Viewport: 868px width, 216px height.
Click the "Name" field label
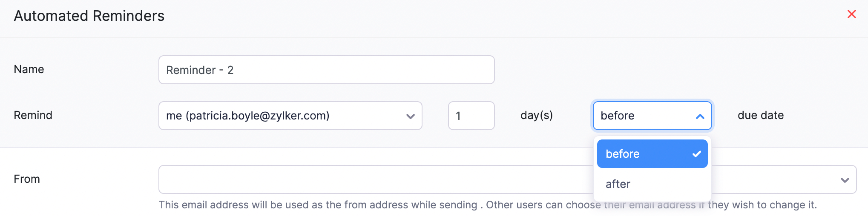pos(29,69)
